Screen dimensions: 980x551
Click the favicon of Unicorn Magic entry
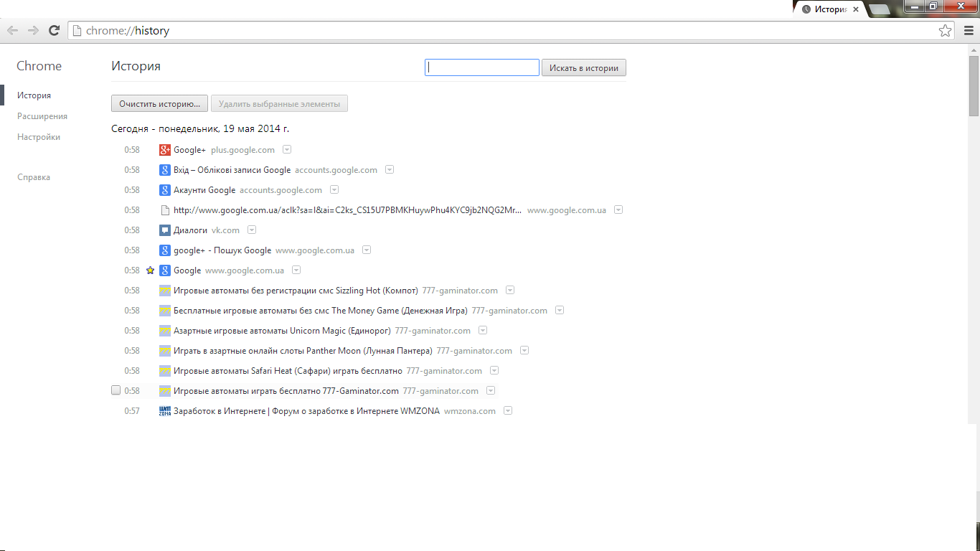(165, 331)
